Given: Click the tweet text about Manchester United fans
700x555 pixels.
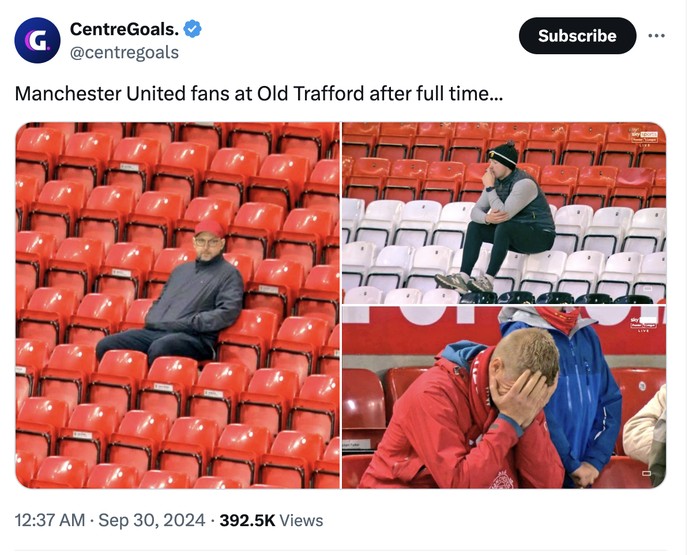Looking at the screenshot, I should pyautogui.click(x=259, y=94).
